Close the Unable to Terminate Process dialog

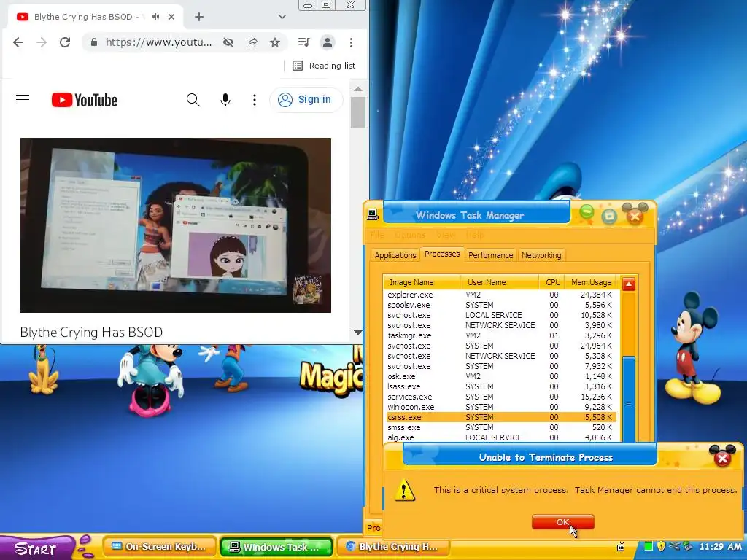(x=722, y=458)
